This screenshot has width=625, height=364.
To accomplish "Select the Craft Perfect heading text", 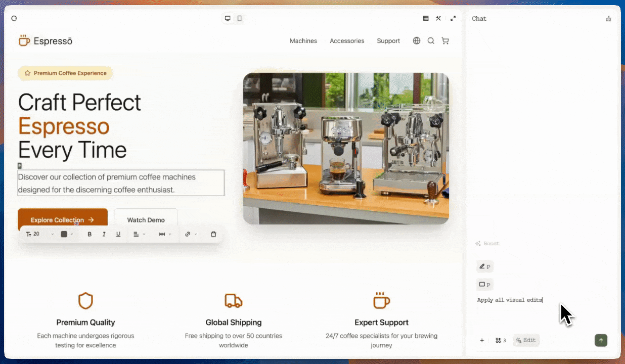I will click(79, 103).
